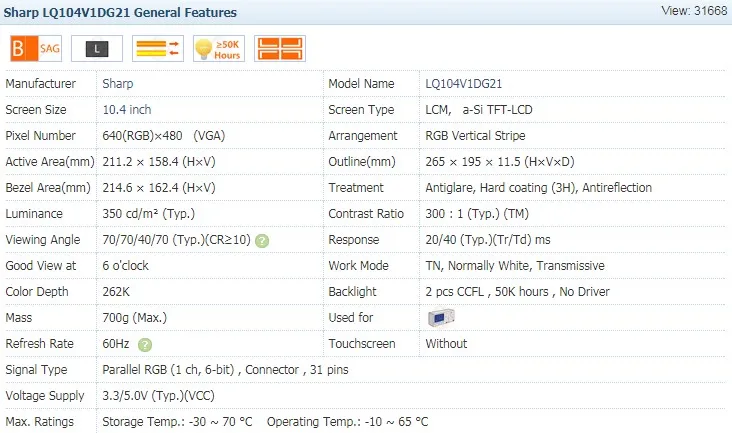Click the Bezel Area(mm) label
The height and width of the screenshot is (433, 732).
[x=48, y=188]
